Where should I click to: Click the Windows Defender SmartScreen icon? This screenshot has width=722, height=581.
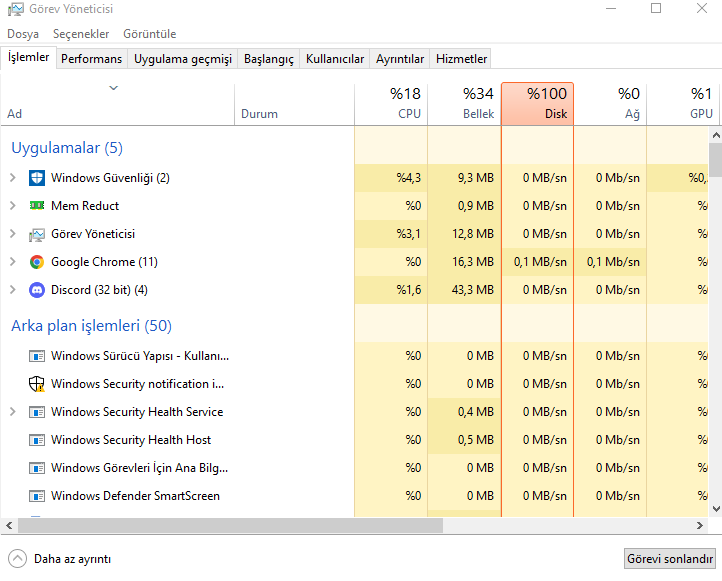pos(37,496)
